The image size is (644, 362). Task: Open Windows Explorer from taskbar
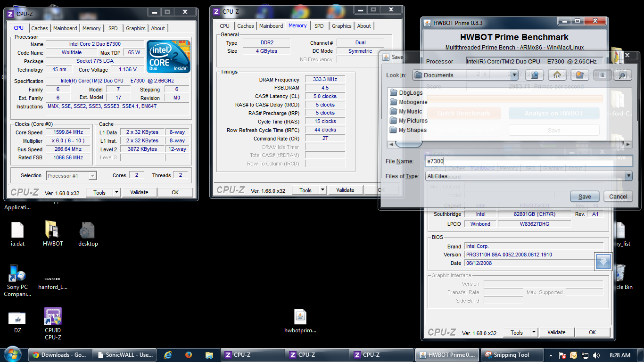tap(209, 355)
